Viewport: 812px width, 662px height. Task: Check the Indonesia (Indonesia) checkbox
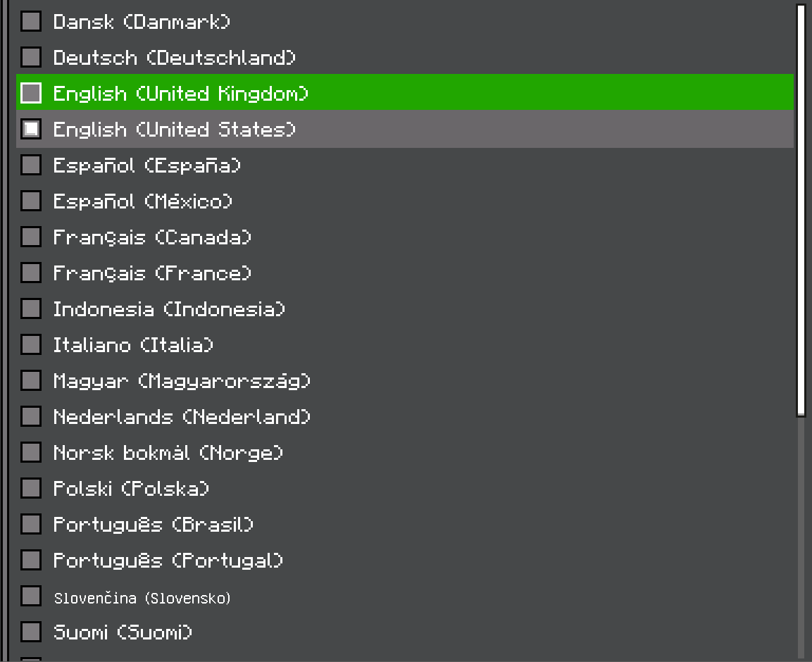tap(31, 308)
